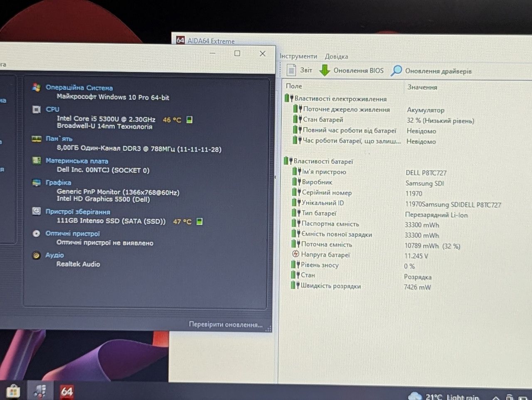The width and height of the screenshot is (532, 400).
Task: Click the green arrow BIOS update icon
Action: pos(325,70)
